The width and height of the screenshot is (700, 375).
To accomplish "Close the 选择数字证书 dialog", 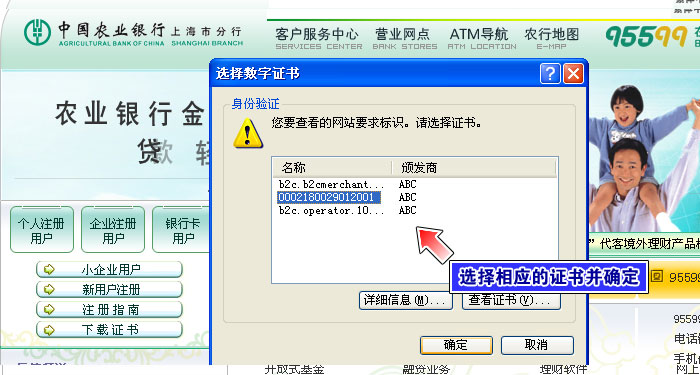I will [573, 73].
